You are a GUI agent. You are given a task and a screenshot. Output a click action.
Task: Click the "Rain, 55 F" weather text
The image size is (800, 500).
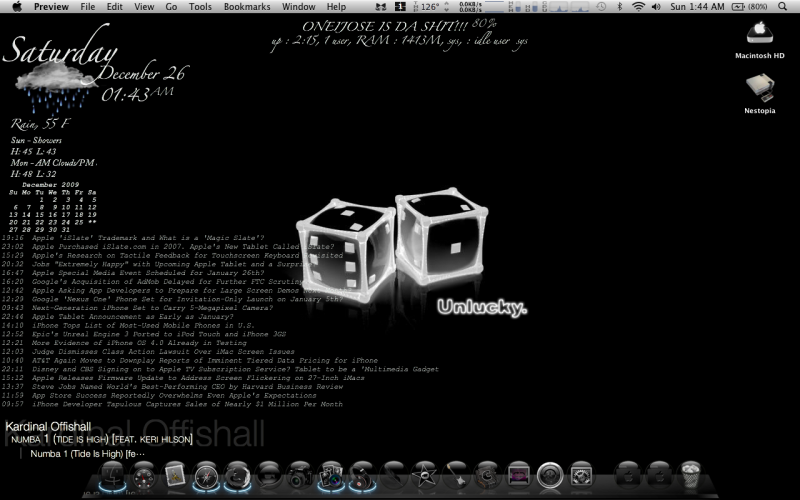coord(41,123)
